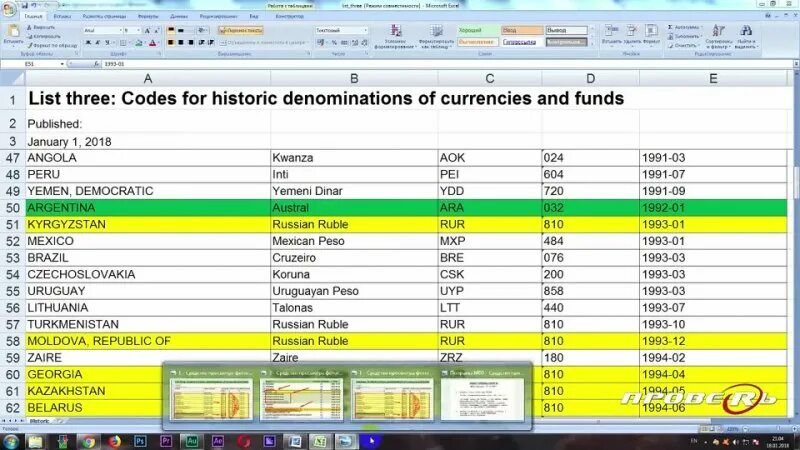The width and height of the screenshot is (800, 450).
Task: Open the text orientation dropdown
Action: [x=202, y=31]
